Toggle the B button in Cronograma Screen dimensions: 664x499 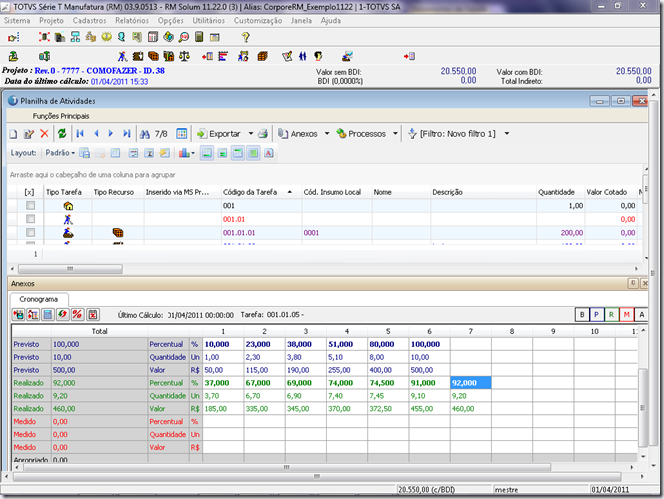[582, 315]
